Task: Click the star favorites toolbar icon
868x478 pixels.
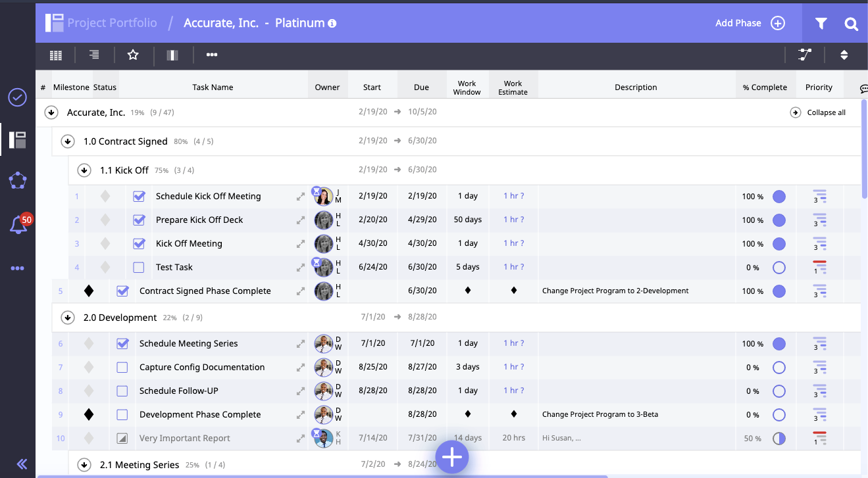Action: pos(133,55)
